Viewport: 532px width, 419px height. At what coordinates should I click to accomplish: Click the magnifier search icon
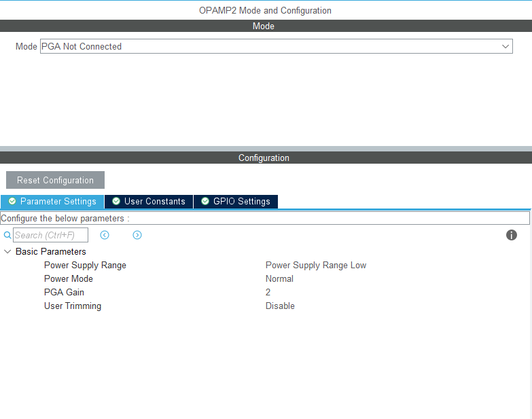7,235
